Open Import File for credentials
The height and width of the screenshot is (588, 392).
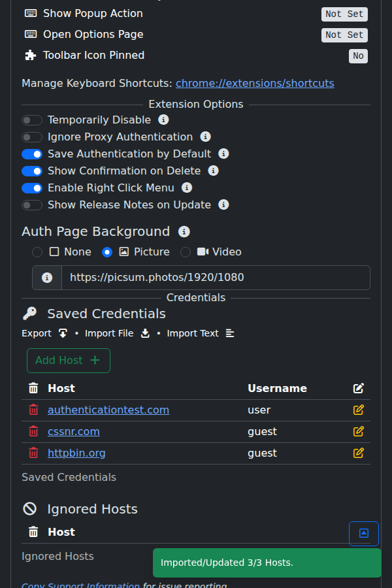coord(145,333)
